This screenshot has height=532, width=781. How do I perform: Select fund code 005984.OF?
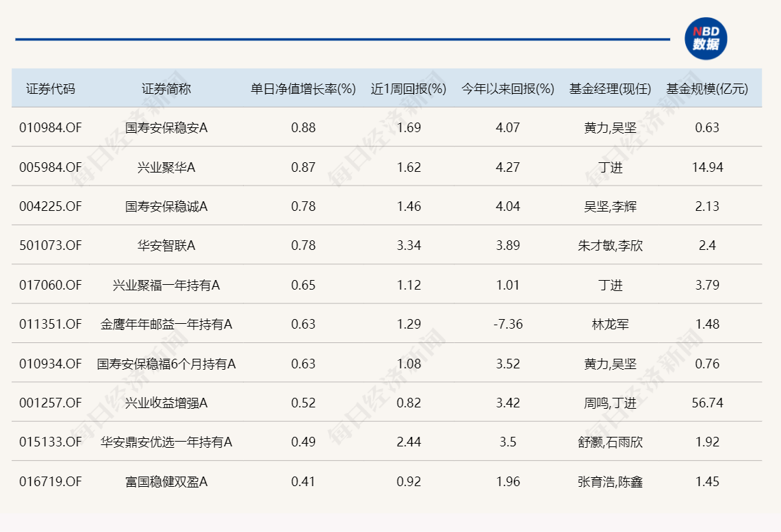pyautogui.click(x=50, y=167)
